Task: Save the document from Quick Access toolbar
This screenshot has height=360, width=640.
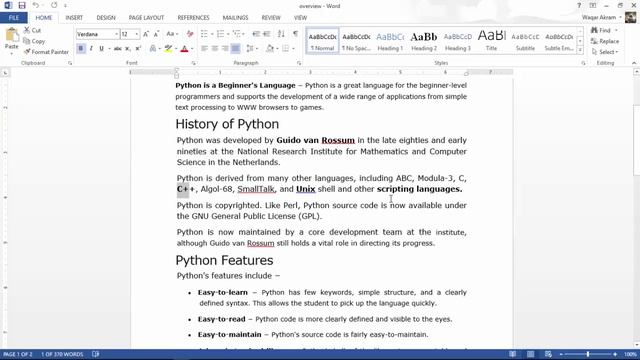Action: point(22,5)
